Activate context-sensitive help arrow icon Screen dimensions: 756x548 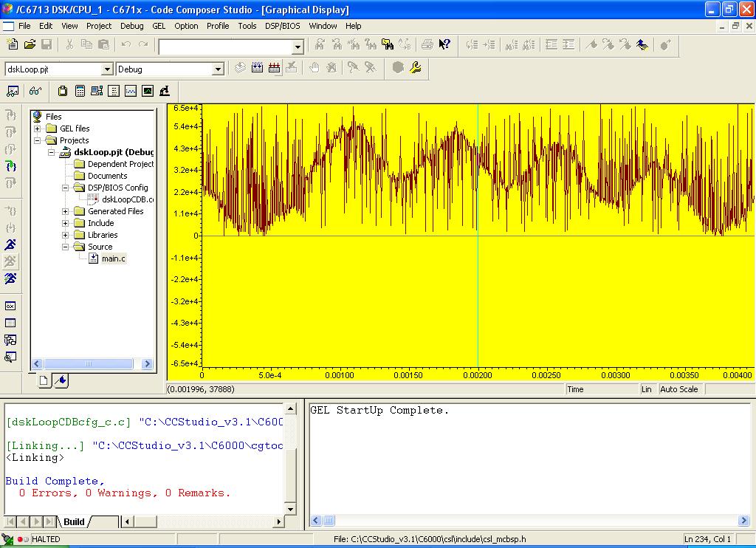tap(444, 45)
